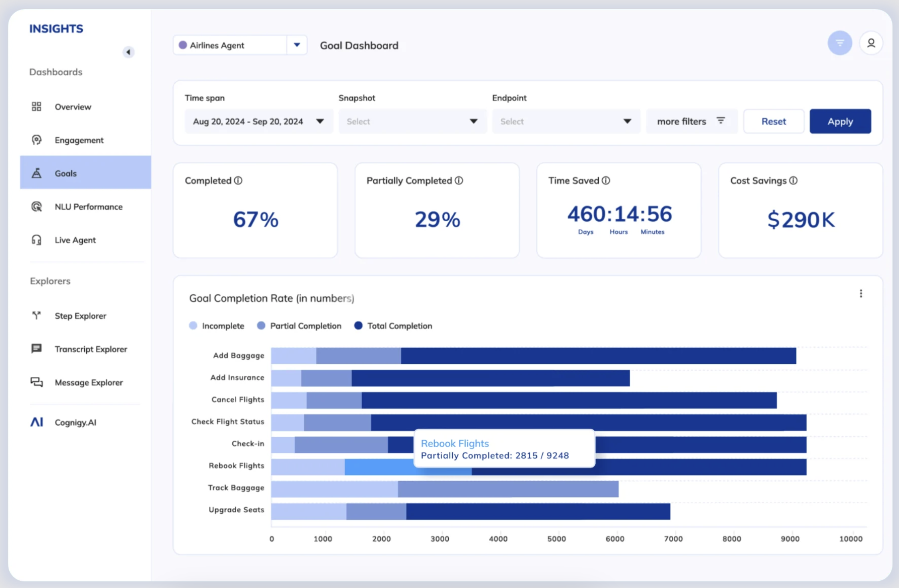Open chart options three-dot menu
The width and height of the screenshot is (899, 588).
click(861, 294)
